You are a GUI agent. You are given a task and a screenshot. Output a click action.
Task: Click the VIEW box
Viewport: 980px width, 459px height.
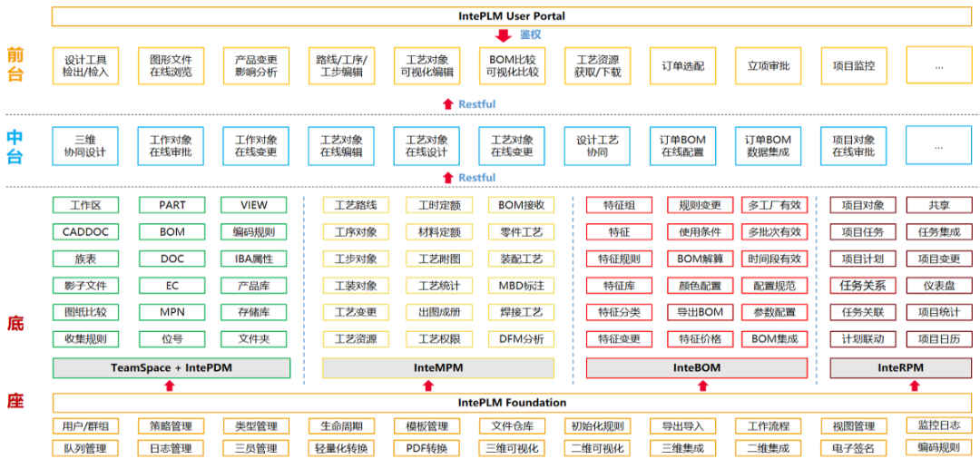click(254, 205)
